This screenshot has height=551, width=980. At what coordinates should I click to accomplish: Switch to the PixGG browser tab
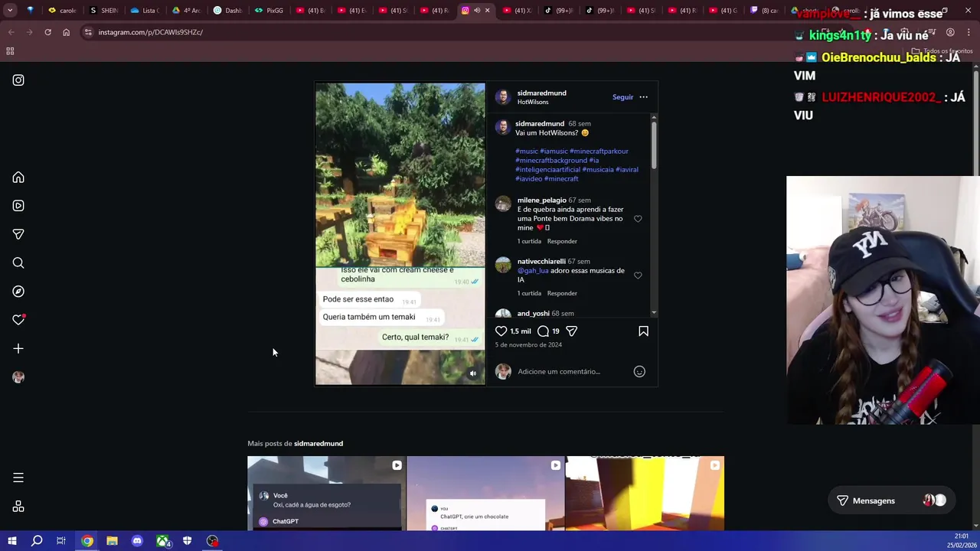click(269, 10)
